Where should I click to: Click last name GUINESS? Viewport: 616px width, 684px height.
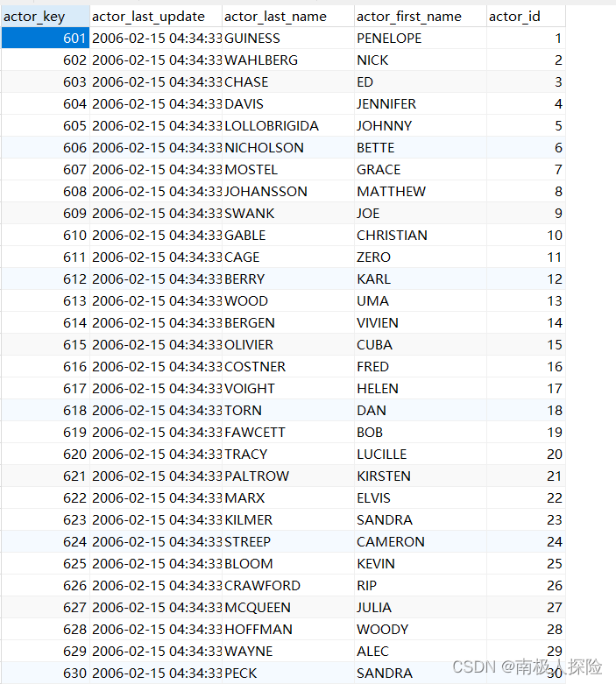coord(252,39)
